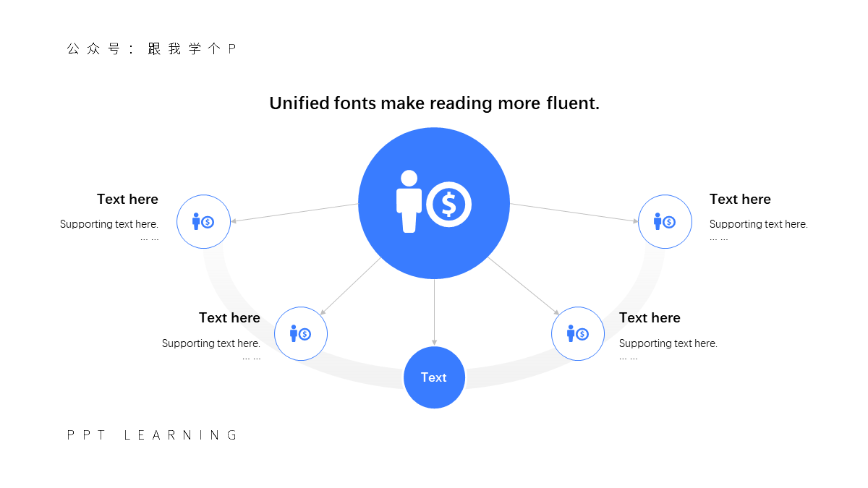
Task: Select lower-right "Supporting text here." line
Action: [x=668, y=343]
